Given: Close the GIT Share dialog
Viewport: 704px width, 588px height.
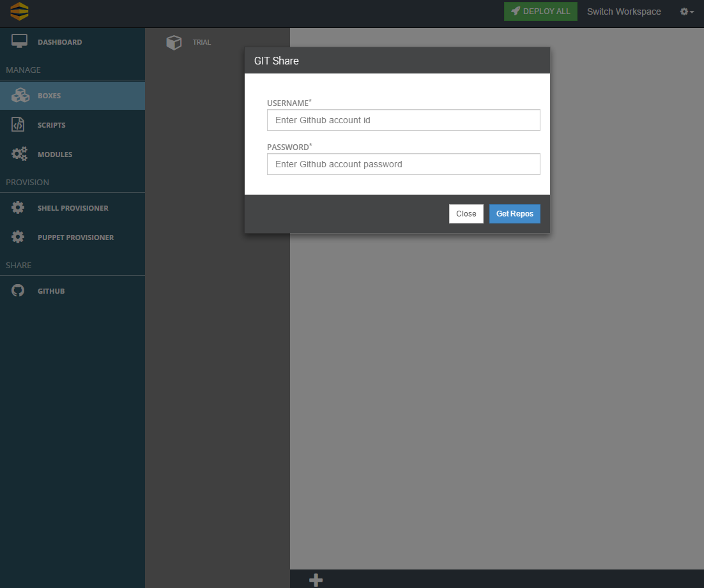Looking at the screenshot, I should [466, 214].
